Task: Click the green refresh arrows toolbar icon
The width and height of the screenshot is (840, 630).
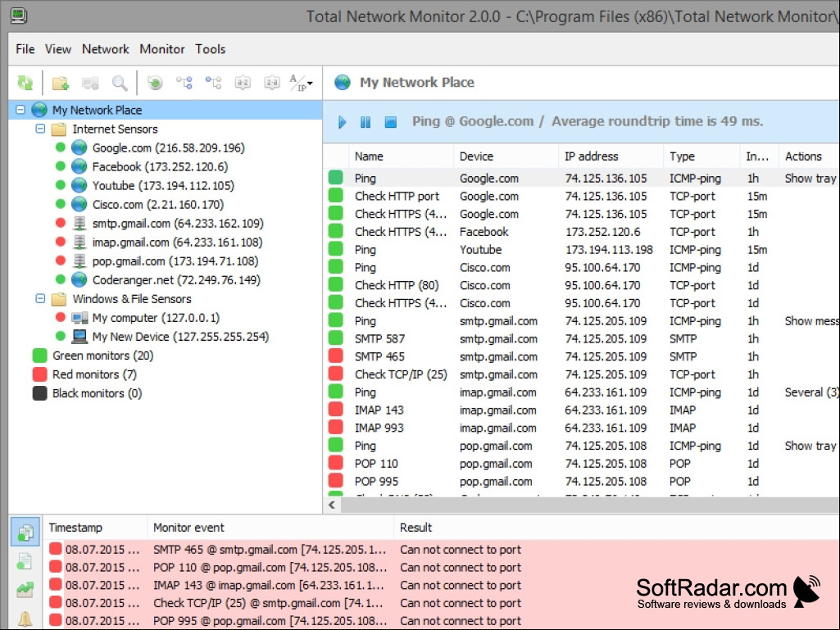Action: (25, 83)
